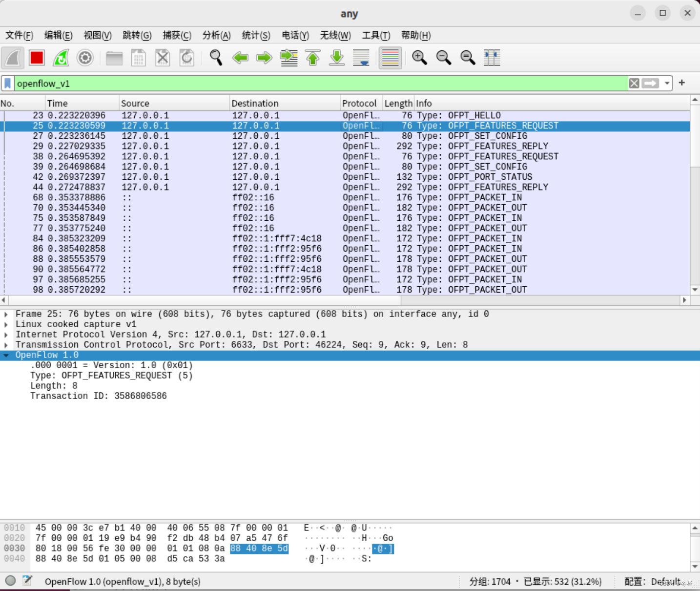Go back to the previous packet in history

pyautogui.click(x=240, y=58)
